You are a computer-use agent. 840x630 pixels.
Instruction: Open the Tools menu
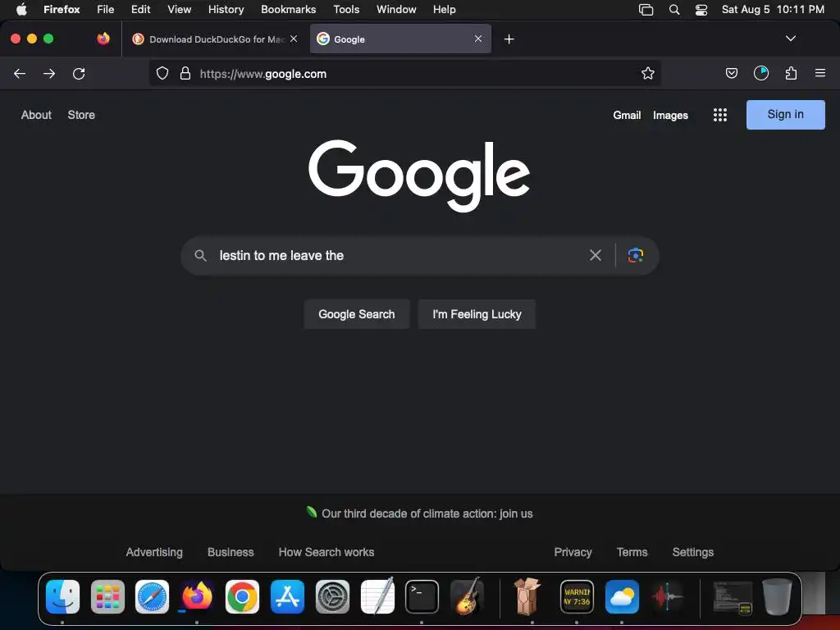pos(347,9)
